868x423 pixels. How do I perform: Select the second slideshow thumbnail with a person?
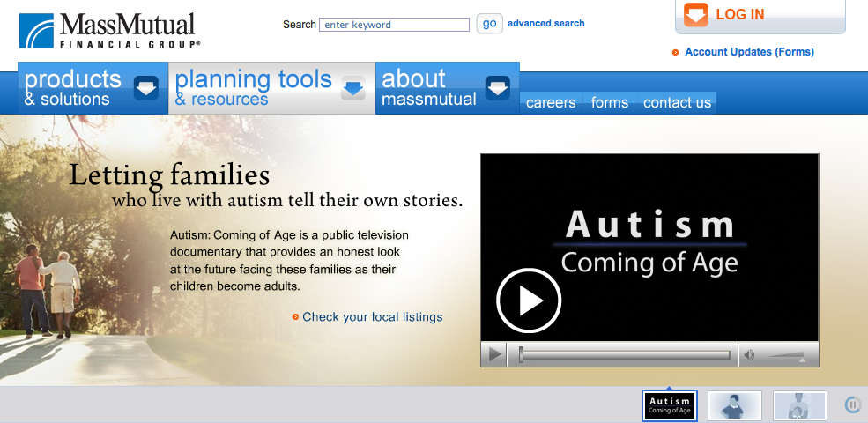coord(735,406)
